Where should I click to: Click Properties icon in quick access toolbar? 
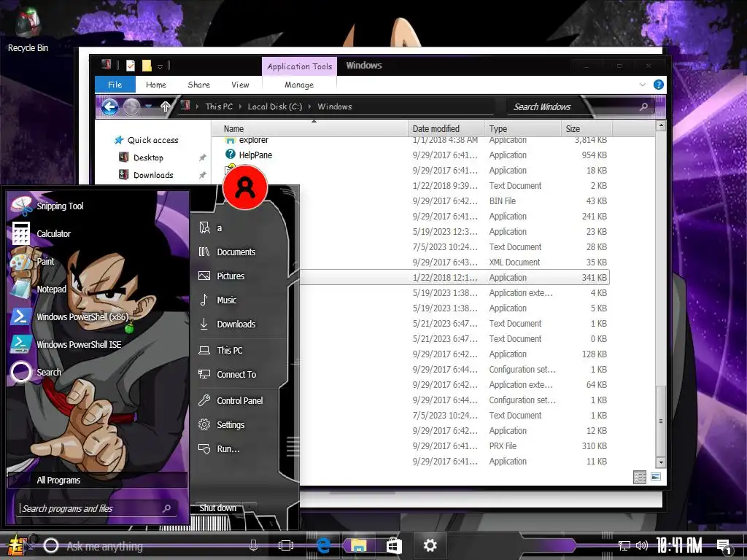130,66
